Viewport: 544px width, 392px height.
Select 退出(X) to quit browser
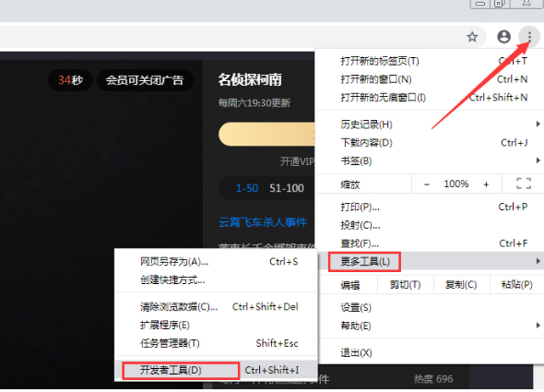click(x=431, y=352)
